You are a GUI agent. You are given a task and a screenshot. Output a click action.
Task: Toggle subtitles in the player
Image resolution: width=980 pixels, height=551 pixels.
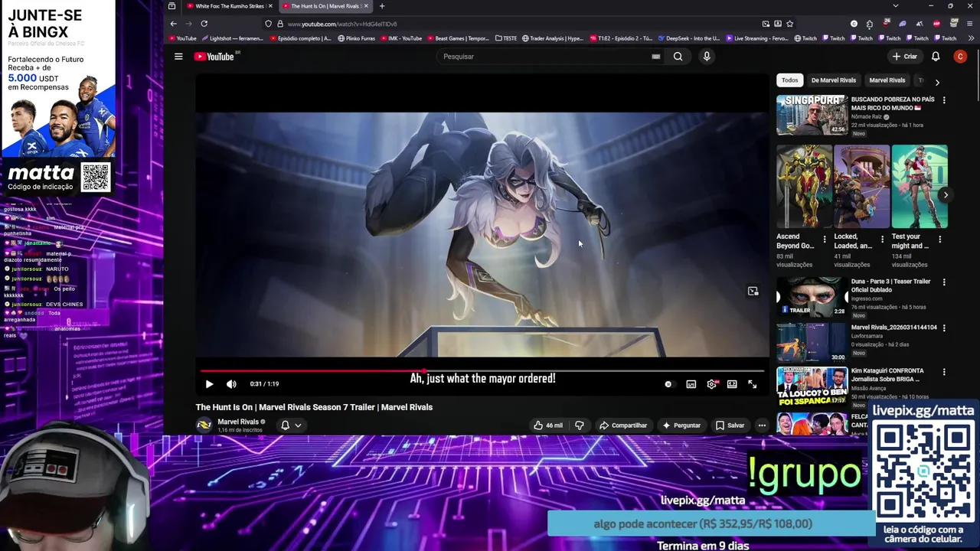click(691, 384)
